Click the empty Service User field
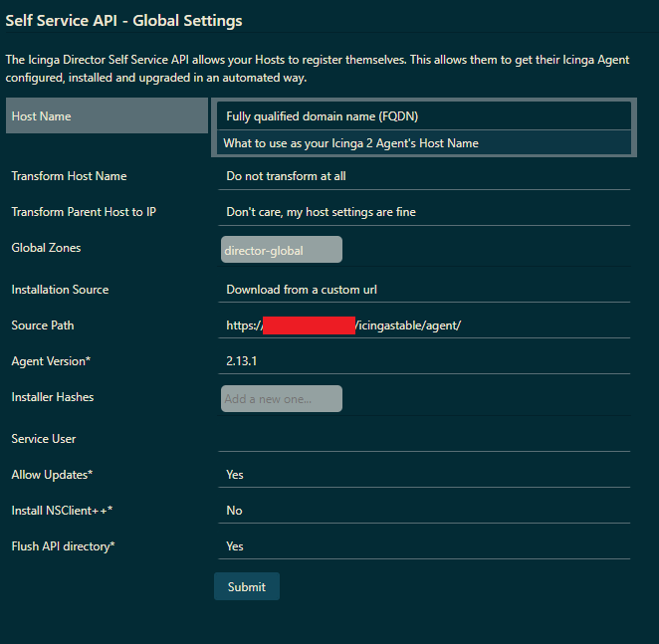This screenshot has width=659, height=644. pos(424,439)
